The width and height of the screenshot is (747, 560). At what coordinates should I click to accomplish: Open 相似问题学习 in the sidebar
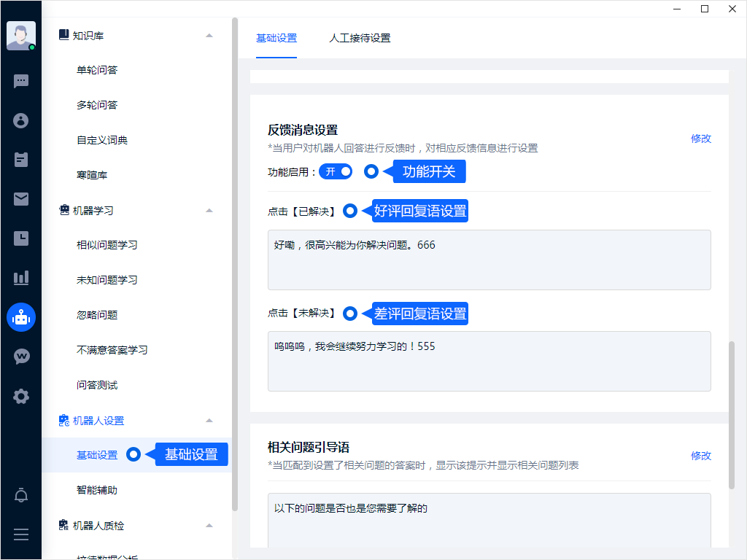click(x=107, y=245)
